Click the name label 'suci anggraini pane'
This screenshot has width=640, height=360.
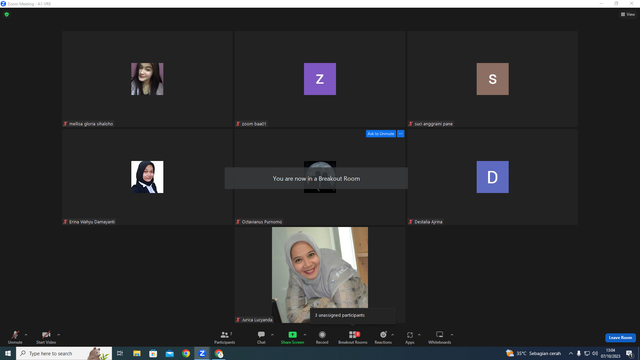(x=433, y=124)
